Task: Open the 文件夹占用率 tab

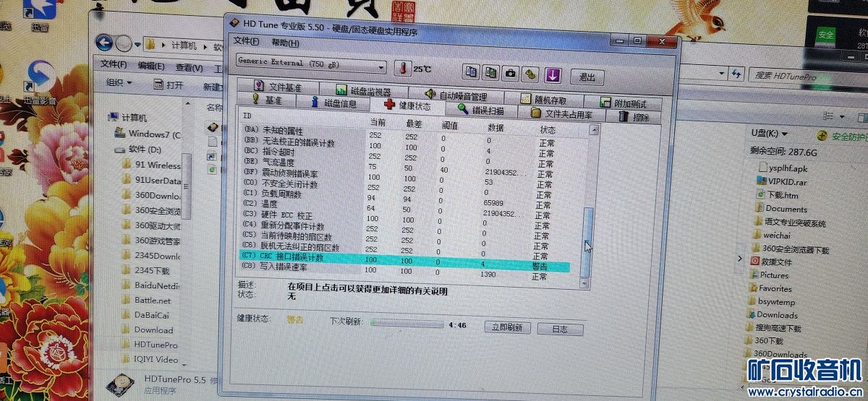Action: pyautogui.click(x=562, y=113)
